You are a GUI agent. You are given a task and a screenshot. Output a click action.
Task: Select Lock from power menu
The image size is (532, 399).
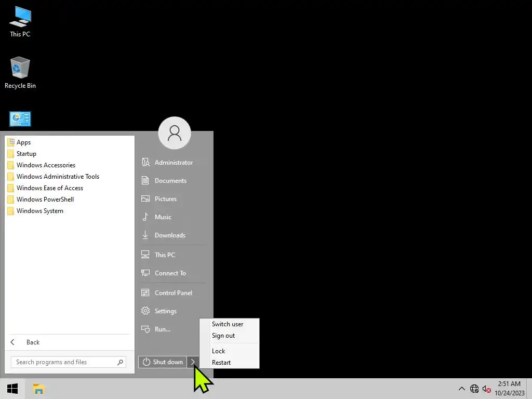[x=229, y=351]
